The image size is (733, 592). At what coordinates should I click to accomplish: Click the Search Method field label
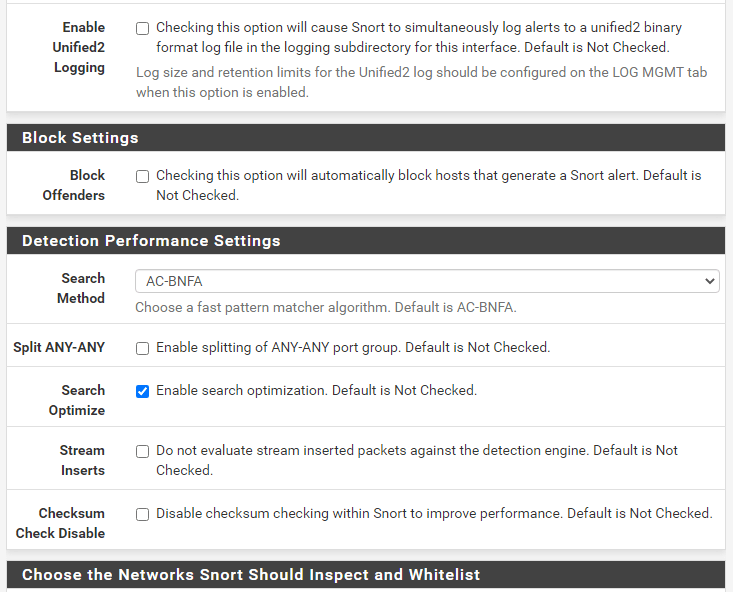[81, 288]
